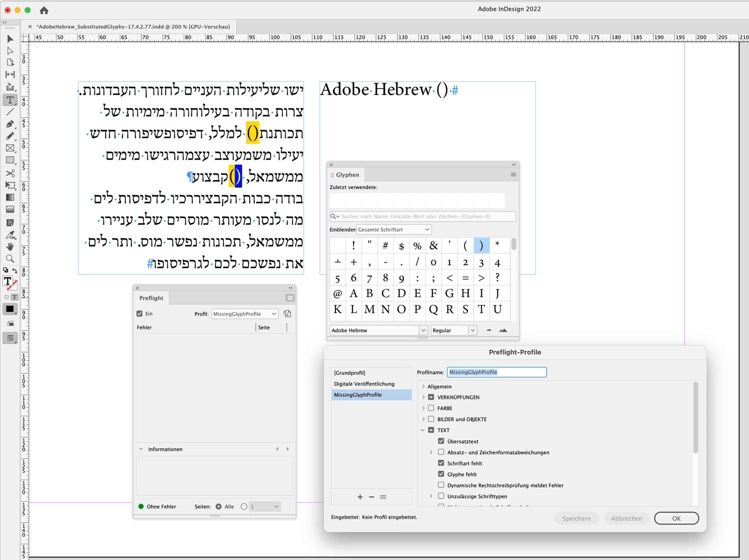This screenshot has width=749, height=560.
Task: Delete preflight profile minus icon
Action: pyautogui.click(x=372, y=497)
